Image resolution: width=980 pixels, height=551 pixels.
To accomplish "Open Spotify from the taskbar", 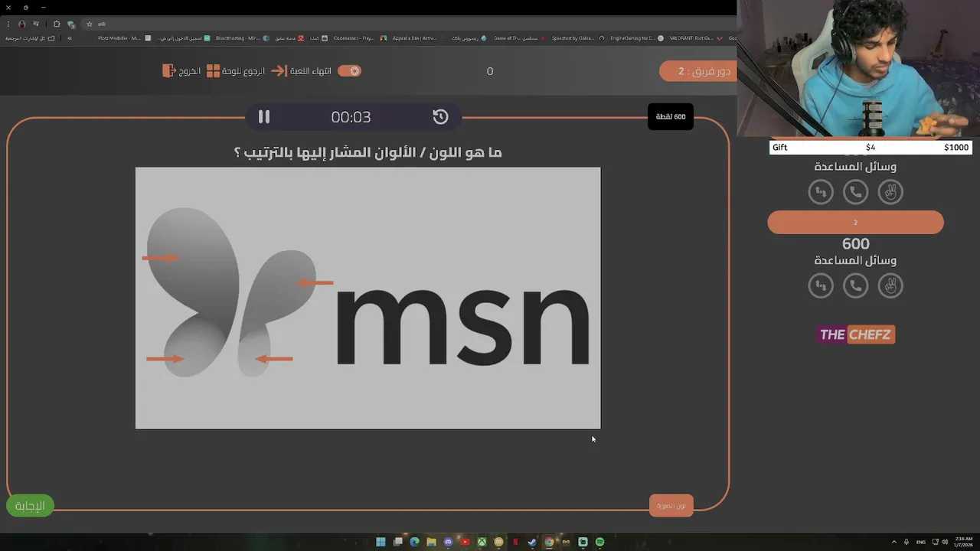I will pyautogui.click(x=599, y=542).
